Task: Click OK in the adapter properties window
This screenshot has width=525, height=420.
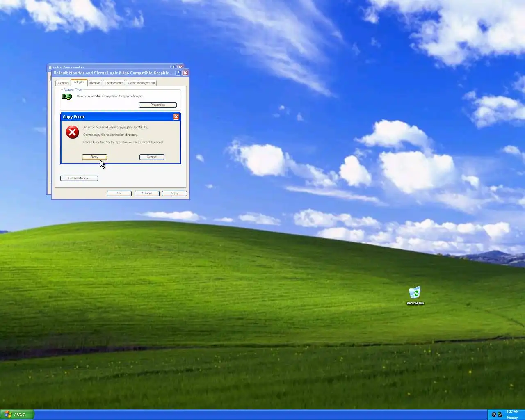Action: click(119, 194)
